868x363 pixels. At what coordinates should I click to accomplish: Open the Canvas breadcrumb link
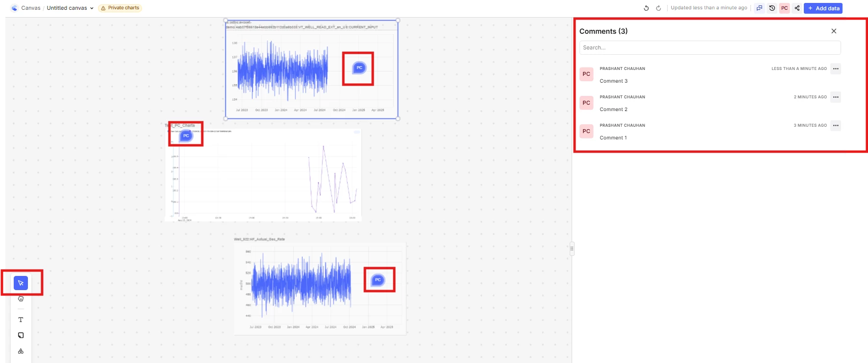pyautogui.click(x=30, y=8)
